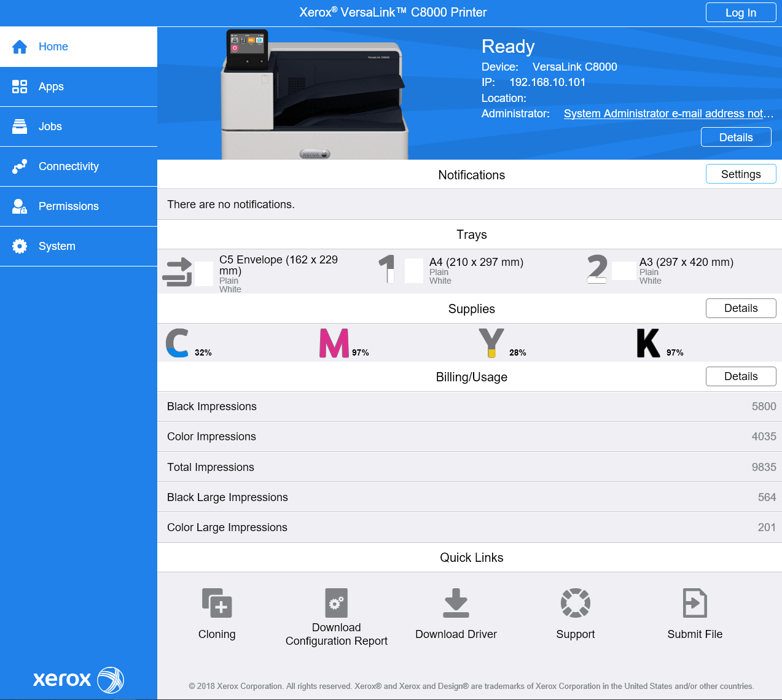The image size is (782, 700).
Task: Click the Xerox logo in sidebar
Action: (79, 680)
